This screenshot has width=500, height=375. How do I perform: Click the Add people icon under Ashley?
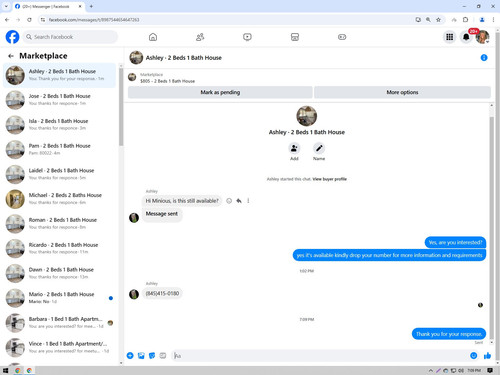[294, 148]
